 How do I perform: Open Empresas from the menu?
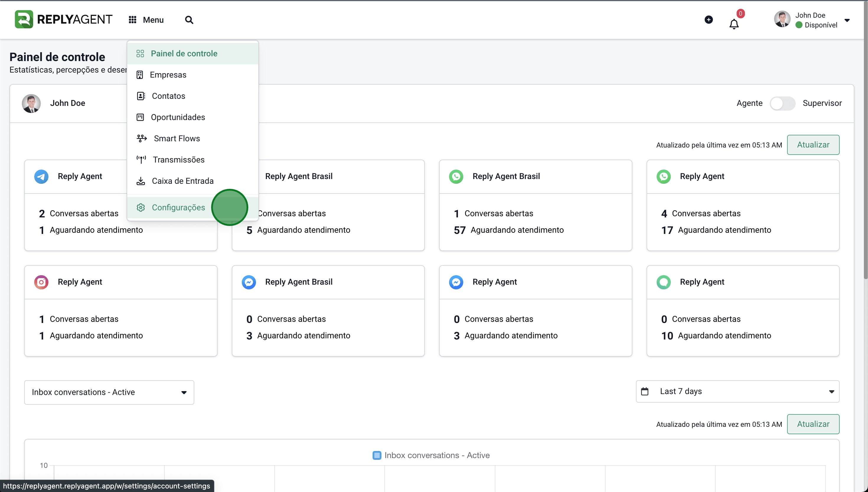[193, 75]
